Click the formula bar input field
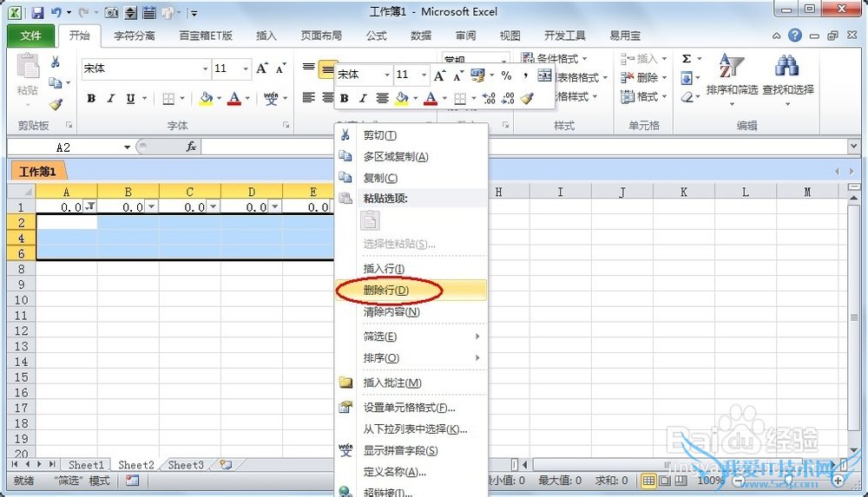868x497 pixels. [523, 147]
